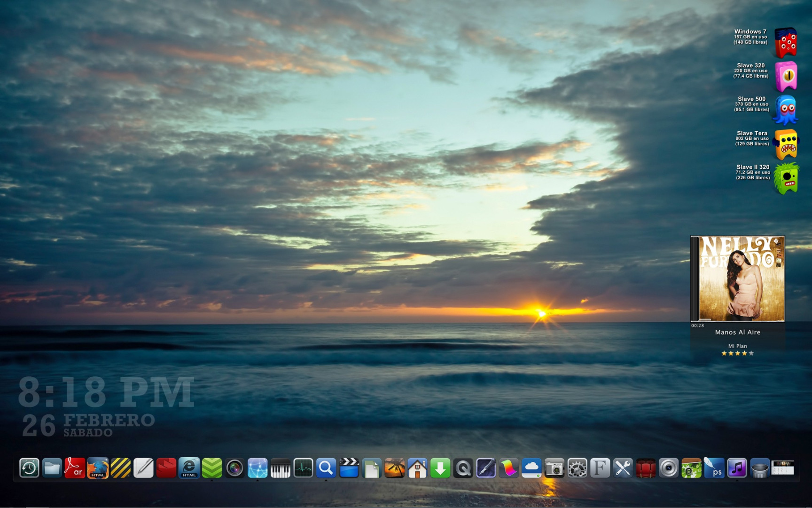Launch Adobe Acrobat from the dock
Viewport: 812px width, 508px height.
75,468
